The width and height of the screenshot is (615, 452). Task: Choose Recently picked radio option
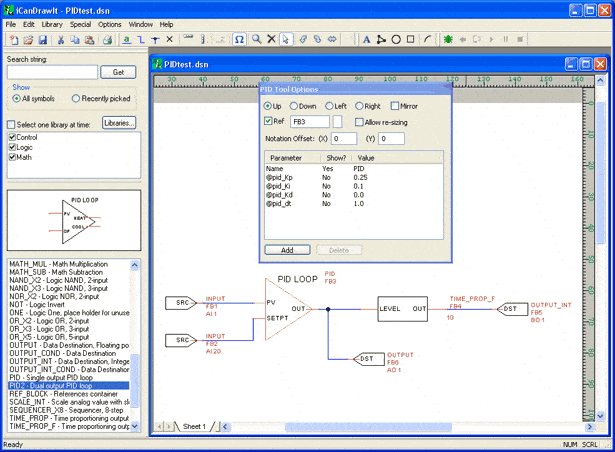(x=77, y=99)
